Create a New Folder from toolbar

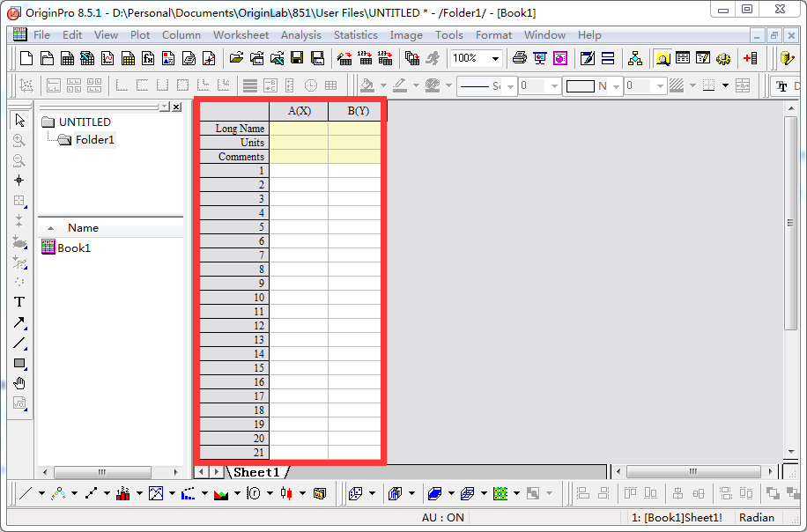click(47, 58)
